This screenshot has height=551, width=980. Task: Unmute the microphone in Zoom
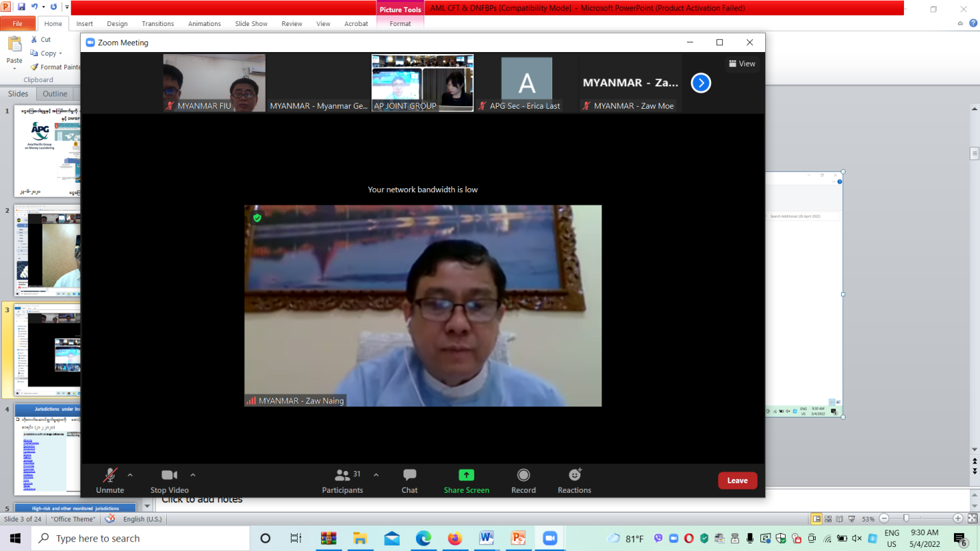click(109, 480)
